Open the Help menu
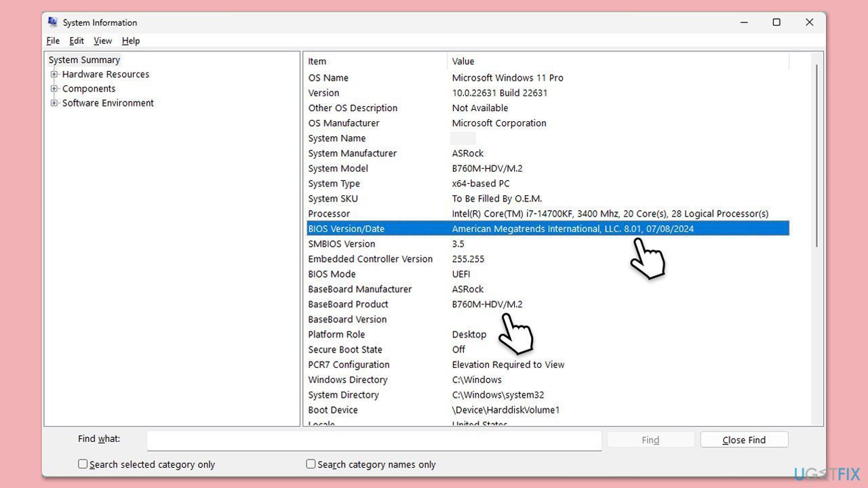Image resolution: width=868 pixels, height=488 pixels. pyautogui.click(x=130, y=41)
